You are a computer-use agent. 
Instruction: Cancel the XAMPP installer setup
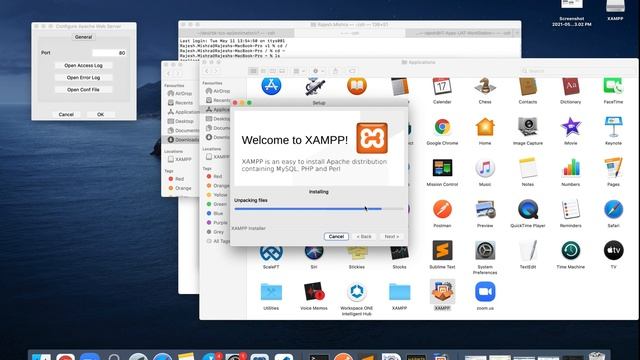coord(336,237)
